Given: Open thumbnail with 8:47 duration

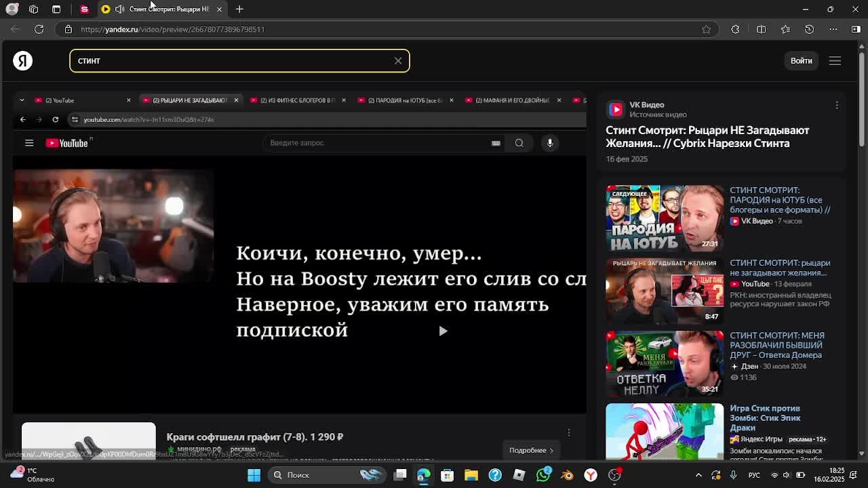Looking at the screenshot, I should pos(665,291).
